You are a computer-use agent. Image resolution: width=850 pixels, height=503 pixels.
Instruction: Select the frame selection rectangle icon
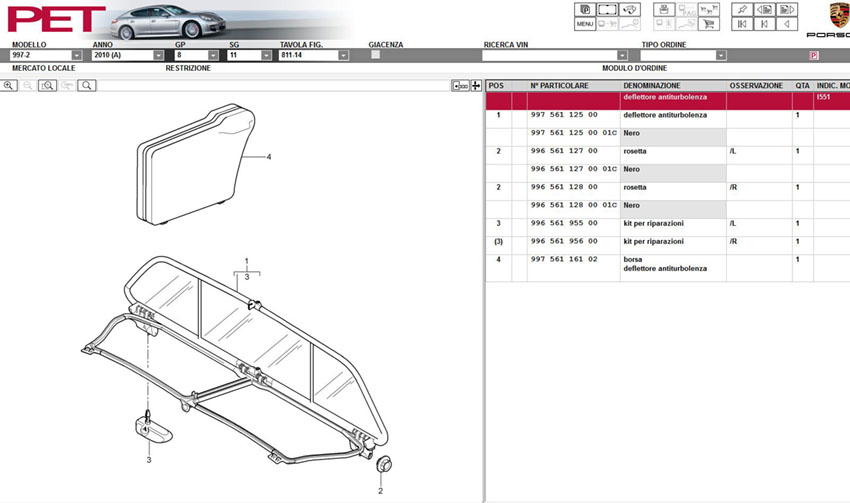click(x=607, y=10)
